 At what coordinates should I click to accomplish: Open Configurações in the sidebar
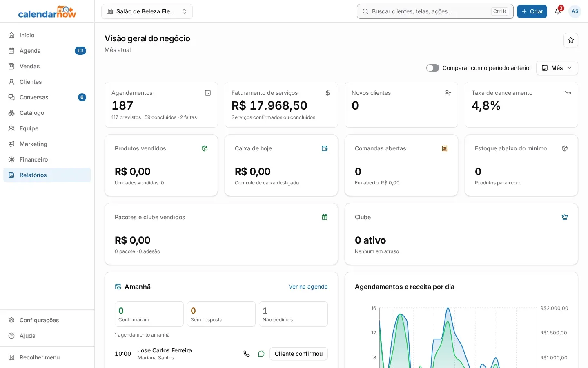[47, 320]
